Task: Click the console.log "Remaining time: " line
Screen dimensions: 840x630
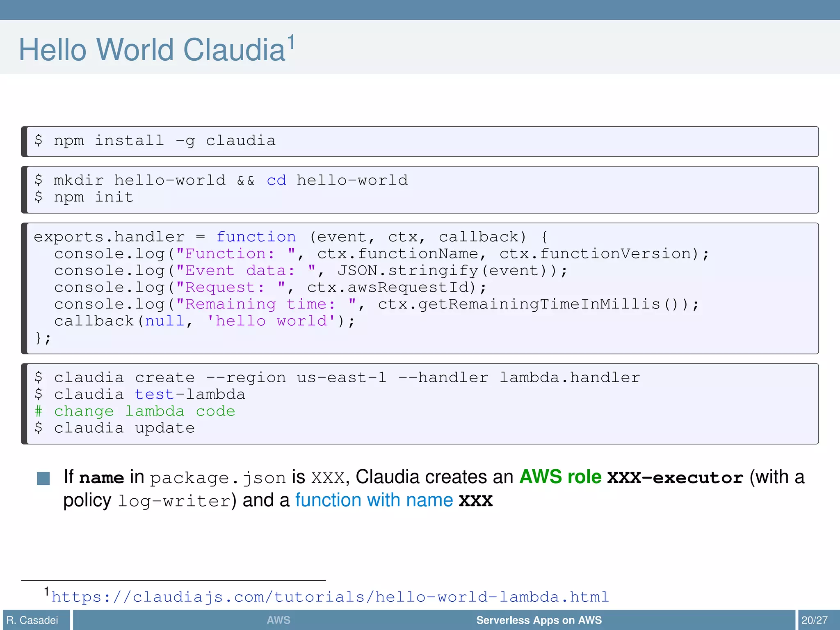Action: 376,304
